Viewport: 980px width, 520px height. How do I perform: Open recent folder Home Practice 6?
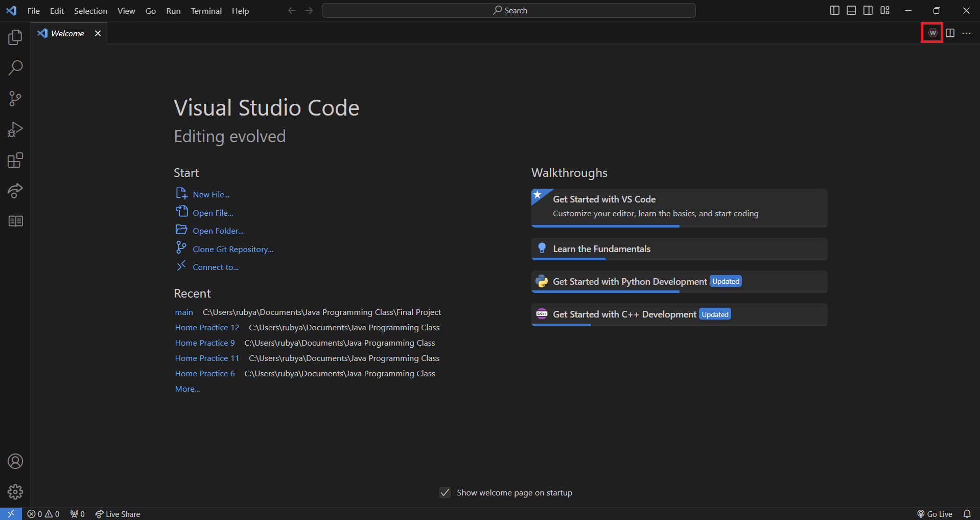205,373
